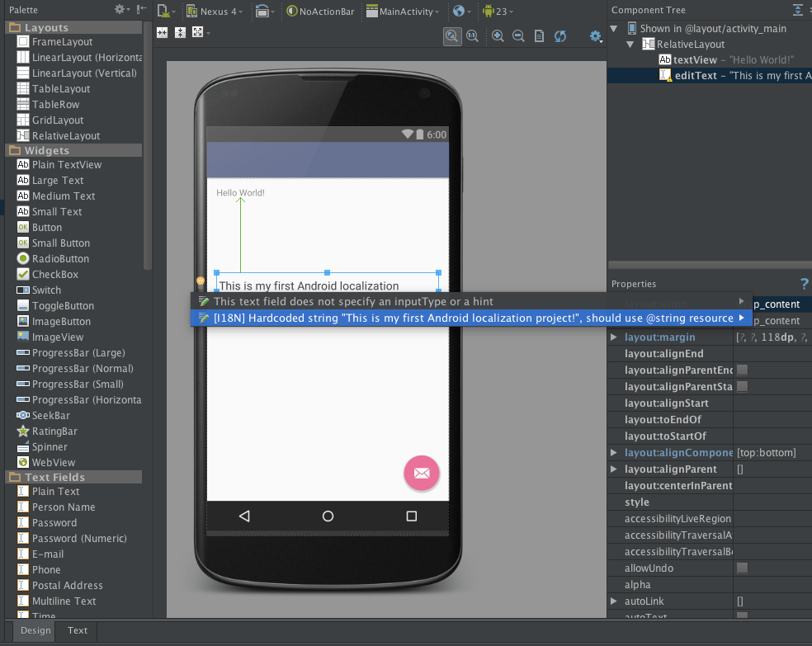Click the palette settings gear icon
This screenshot has height=646, width=812.
[x=121, y=9]
